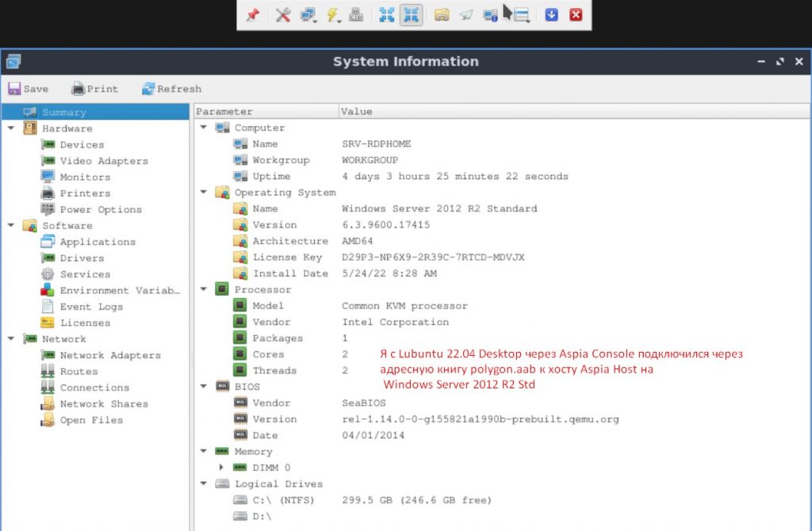Switch to full screen mode icon
Image resolution: width=812 pixels, height=531 pixels.
(x=386, y=15)
